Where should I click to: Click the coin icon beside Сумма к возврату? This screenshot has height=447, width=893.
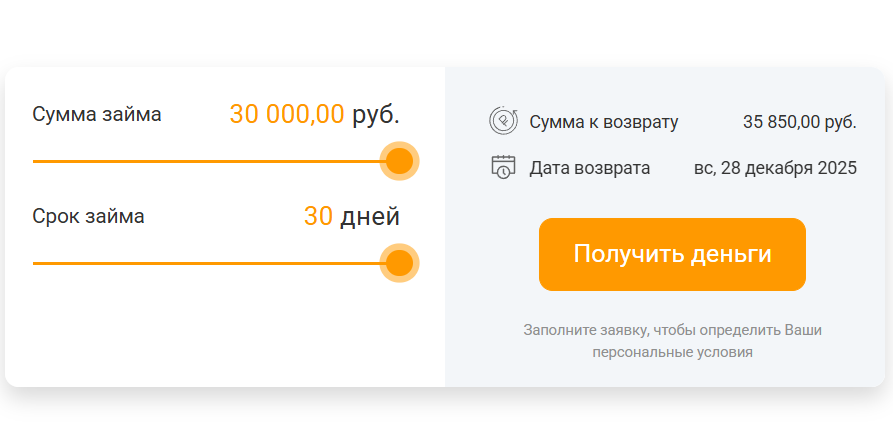[x=503, y=121]
